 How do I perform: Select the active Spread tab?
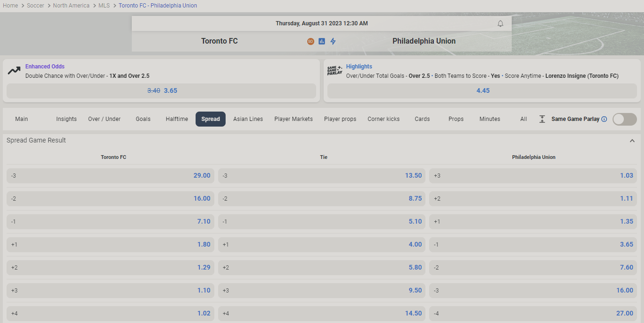tap(211, 119)
